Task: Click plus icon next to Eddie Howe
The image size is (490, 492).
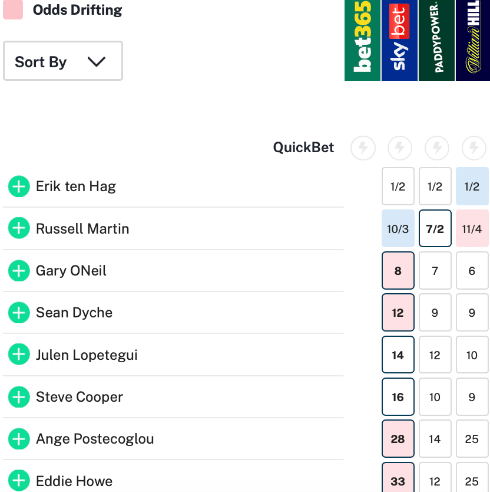Action: [x=19, y=481]
